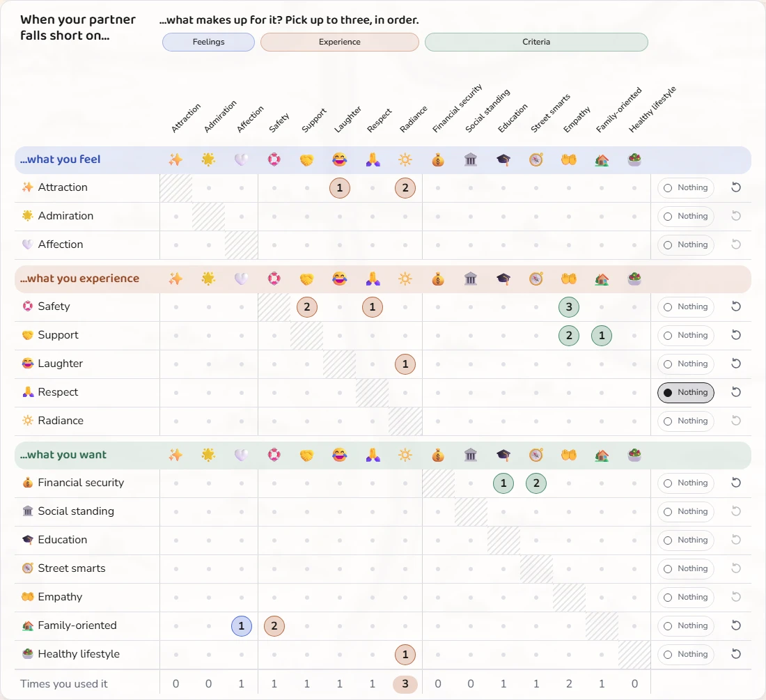Reset the Respect row
The height and width of the screenshot is (700, 766).
[736, 392]
